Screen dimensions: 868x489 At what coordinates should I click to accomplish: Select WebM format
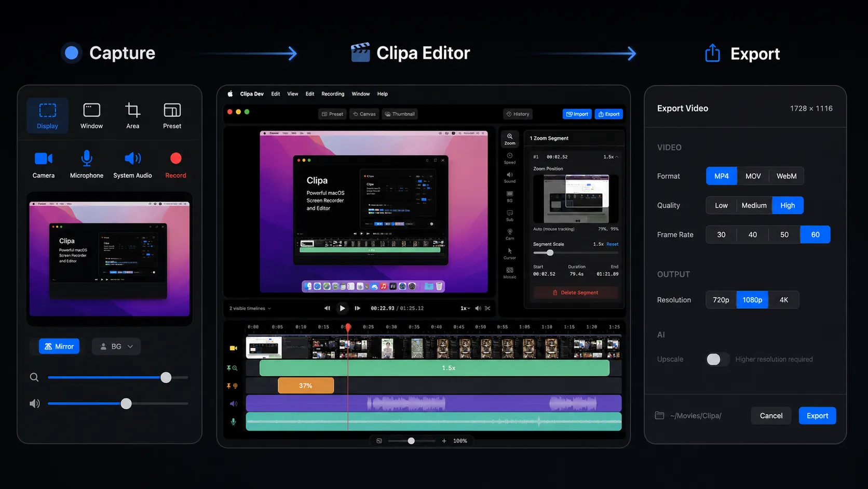click(786, 176)
